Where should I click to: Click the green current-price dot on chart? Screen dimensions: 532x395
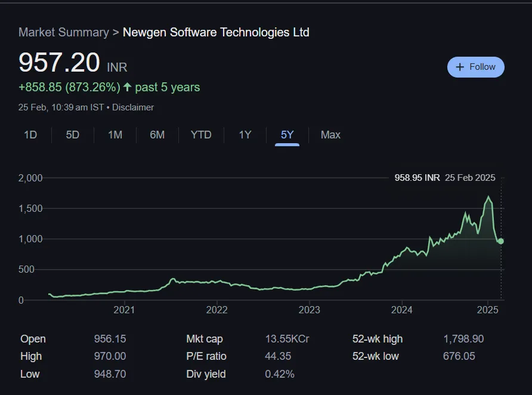501,241
